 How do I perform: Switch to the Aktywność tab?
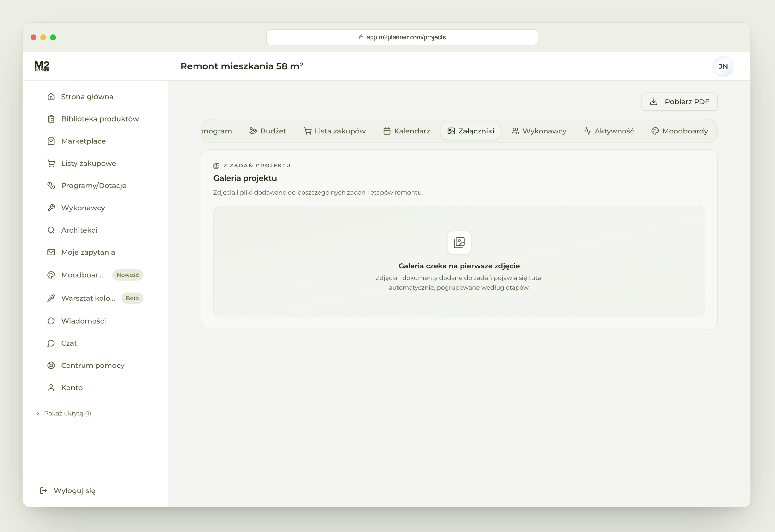coord(609,131)
